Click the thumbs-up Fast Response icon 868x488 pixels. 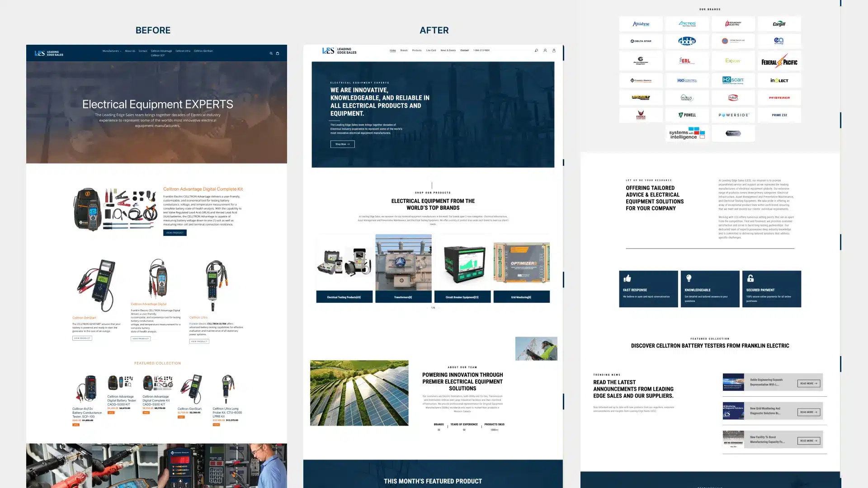pos(627,278)
